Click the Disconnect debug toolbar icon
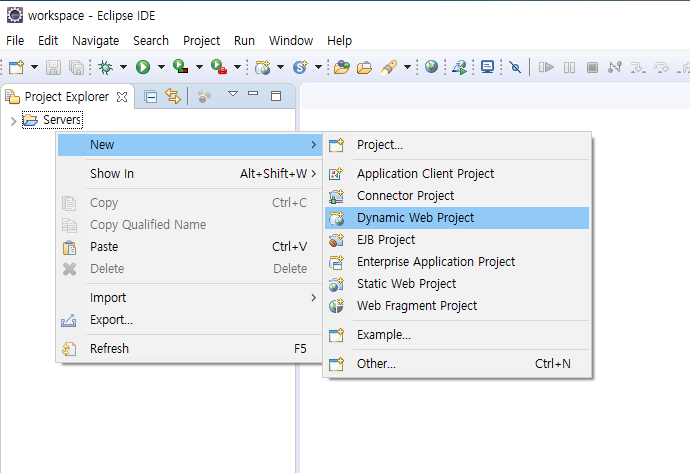The image size is (690, 473). (615, 67)
